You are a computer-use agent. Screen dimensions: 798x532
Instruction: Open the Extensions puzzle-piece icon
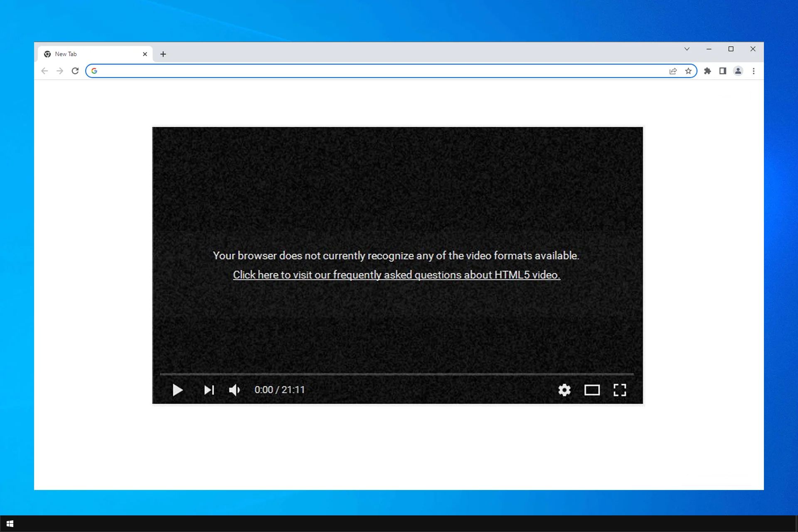[707, 71]
